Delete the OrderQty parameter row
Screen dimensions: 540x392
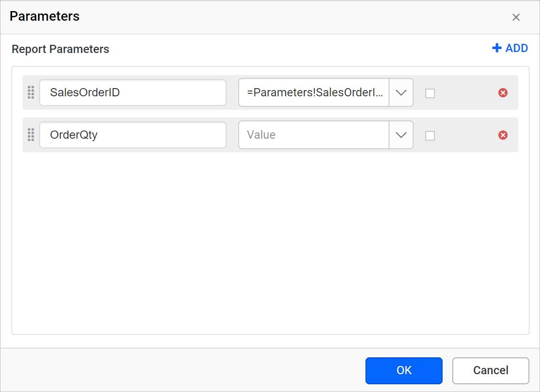click(x=503, y=135)
